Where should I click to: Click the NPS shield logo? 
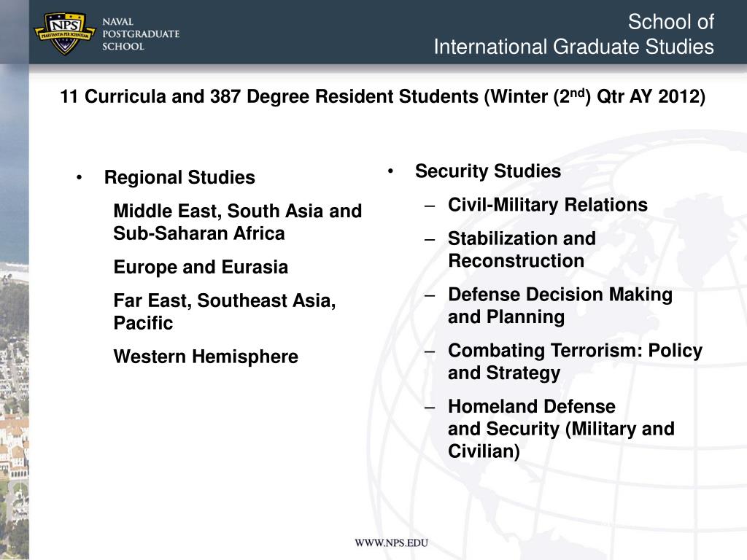point(65,33)
